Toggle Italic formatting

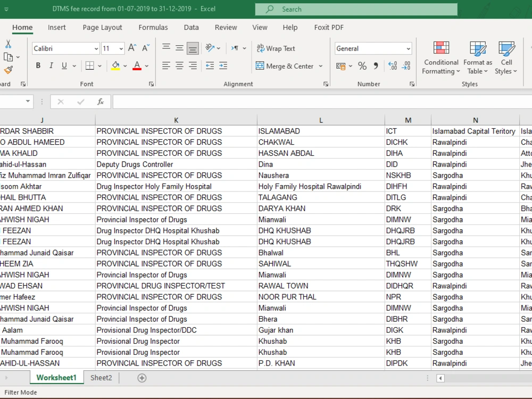(x=51, y=65)
